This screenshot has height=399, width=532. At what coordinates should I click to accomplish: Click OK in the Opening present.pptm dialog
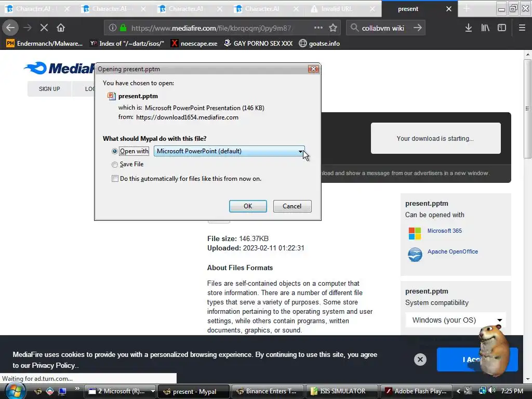click(x=248, y=206)
